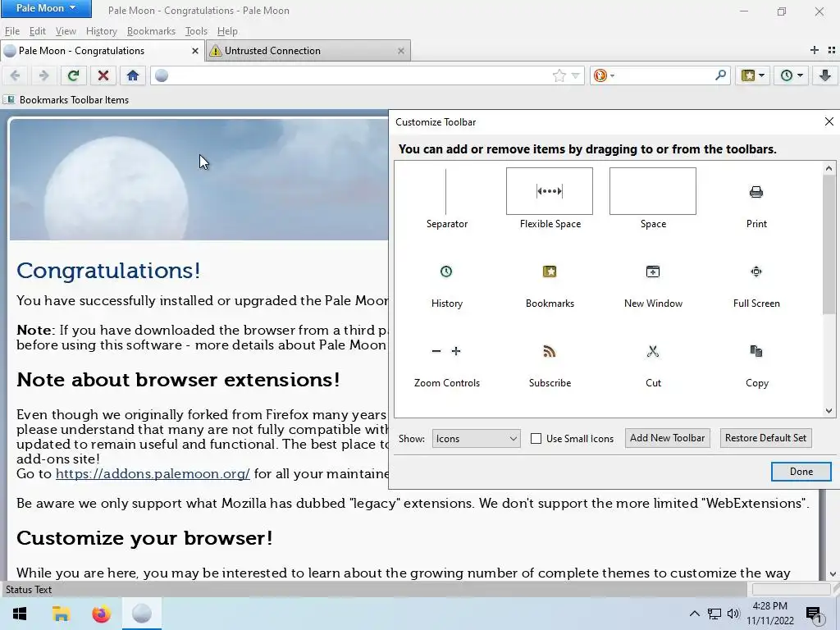The image size is (840, 630).
Task: Click the Forward navigation arrow
Action: click(x=44, y=75)
